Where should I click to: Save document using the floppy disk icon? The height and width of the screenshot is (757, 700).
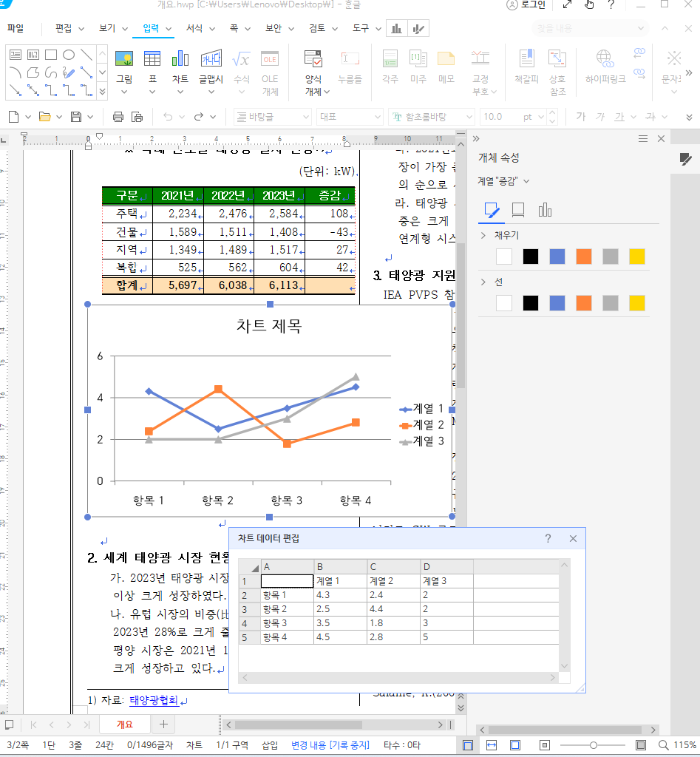point(75,117)
